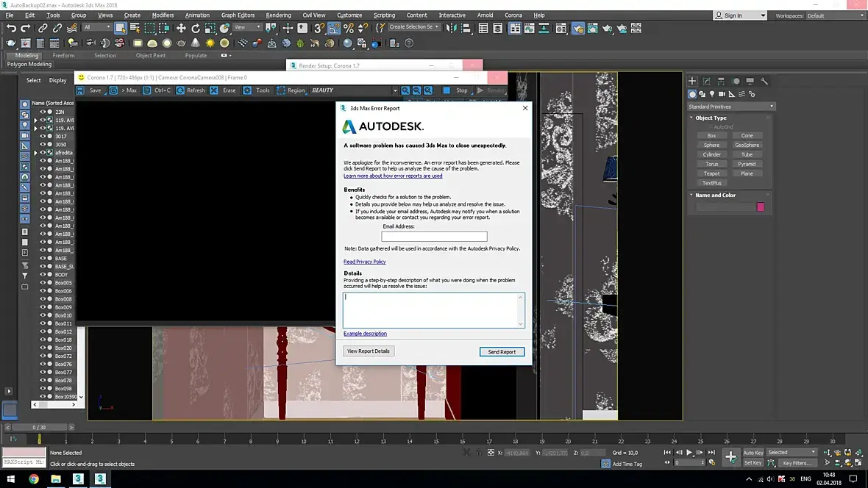The height and width of the screenshot is (488, 868).
Task: Select the Select and Link tool
Action: click(43, 28)
